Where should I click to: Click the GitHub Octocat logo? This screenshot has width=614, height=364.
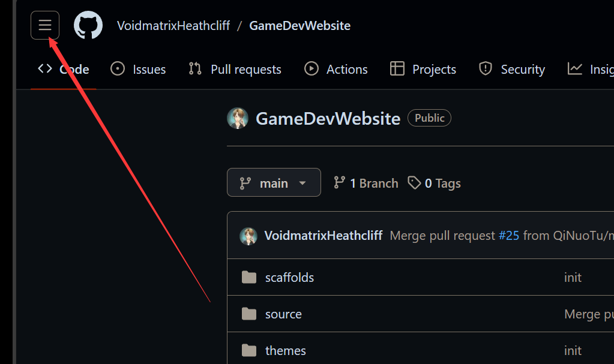tap(88, 25)
